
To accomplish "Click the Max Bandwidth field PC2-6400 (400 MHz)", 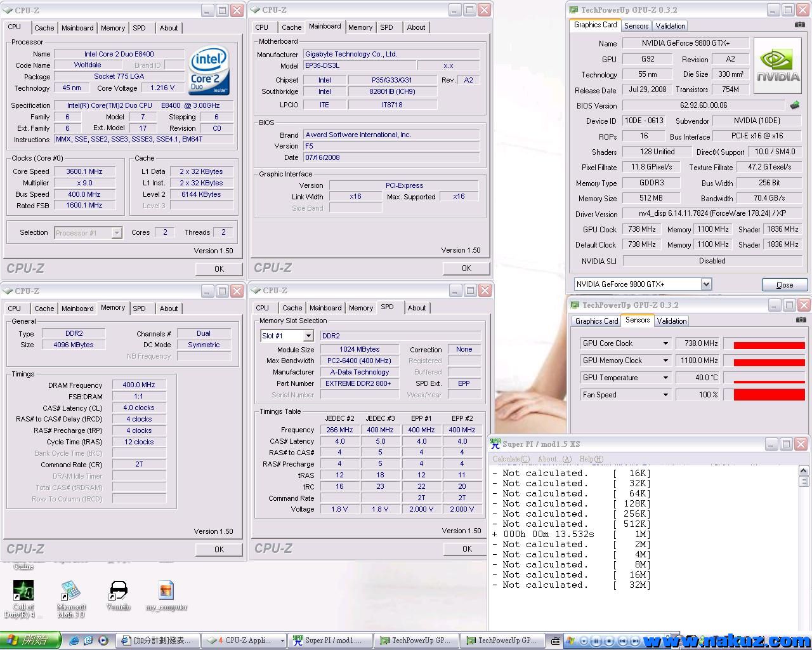I will point(358,361).
